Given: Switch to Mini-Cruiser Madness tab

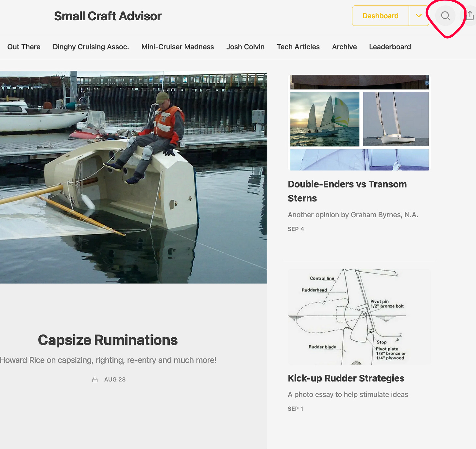Looking at the screenshot, I should click(178, 47).
